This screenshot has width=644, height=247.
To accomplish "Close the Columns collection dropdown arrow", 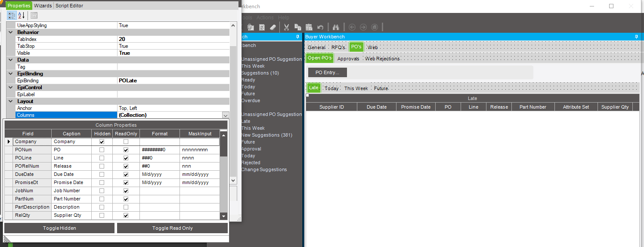I will [x=226, y=115].
